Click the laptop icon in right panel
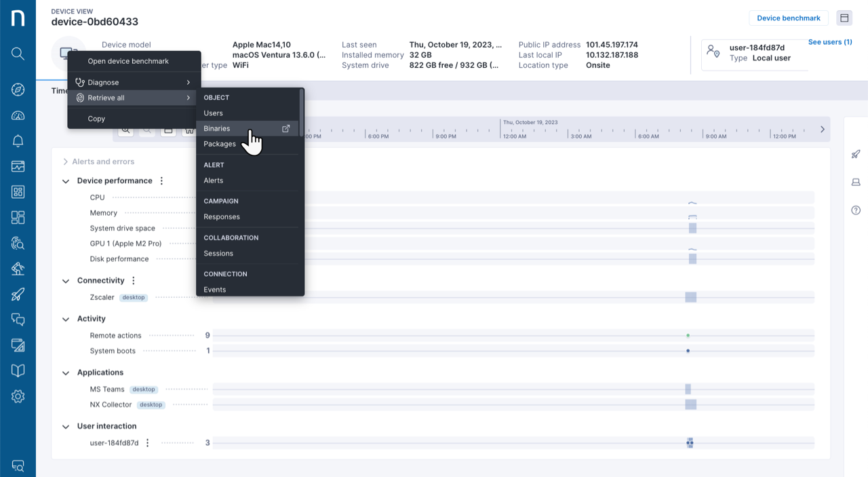 point(856,182)
